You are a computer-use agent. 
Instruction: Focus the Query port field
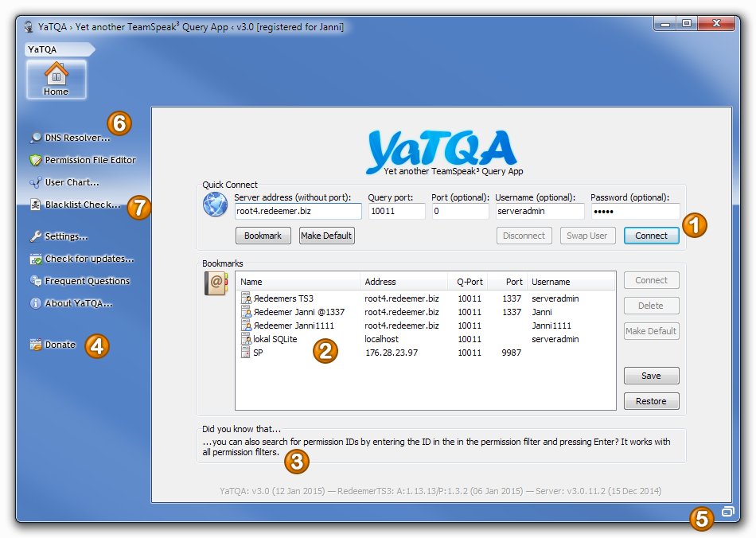coord(397,211)
